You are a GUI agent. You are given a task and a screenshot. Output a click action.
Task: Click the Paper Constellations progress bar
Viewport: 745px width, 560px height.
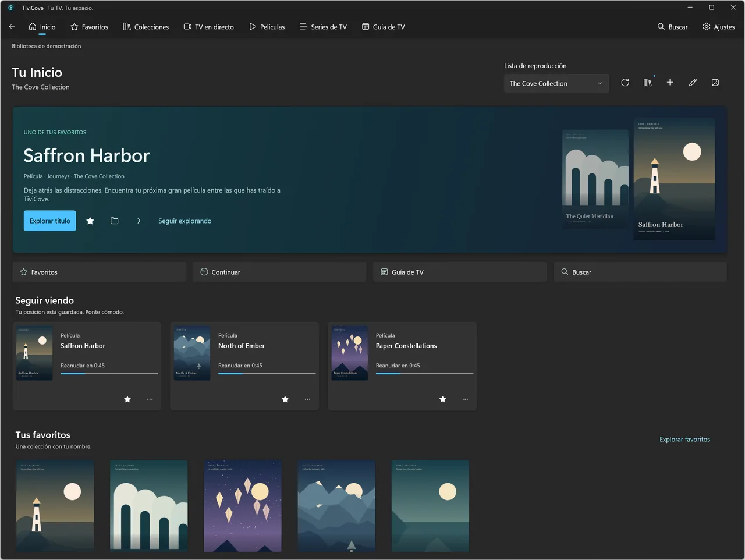[x=424, y=373]
